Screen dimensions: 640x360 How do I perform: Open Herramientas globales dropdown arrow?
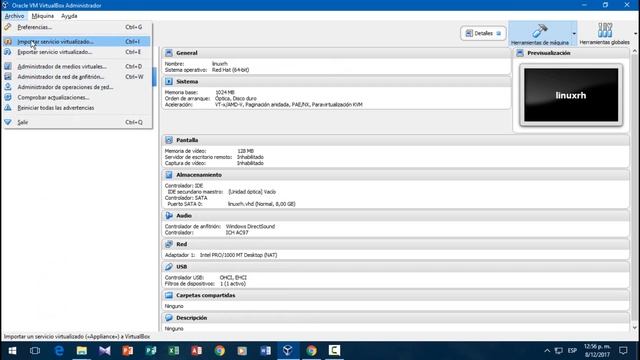coord(636,33)
